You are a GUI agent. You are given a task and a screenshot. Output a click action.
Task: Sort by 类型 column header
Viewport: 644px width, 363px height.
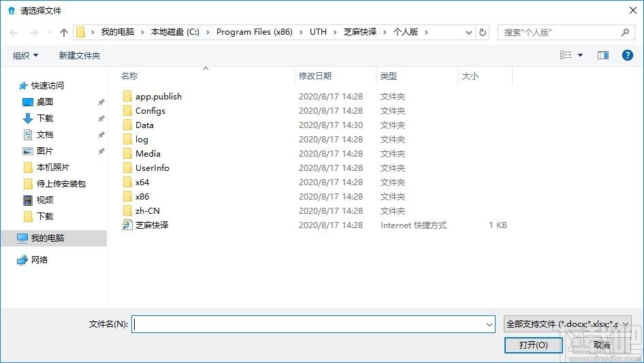pos(389,76)
